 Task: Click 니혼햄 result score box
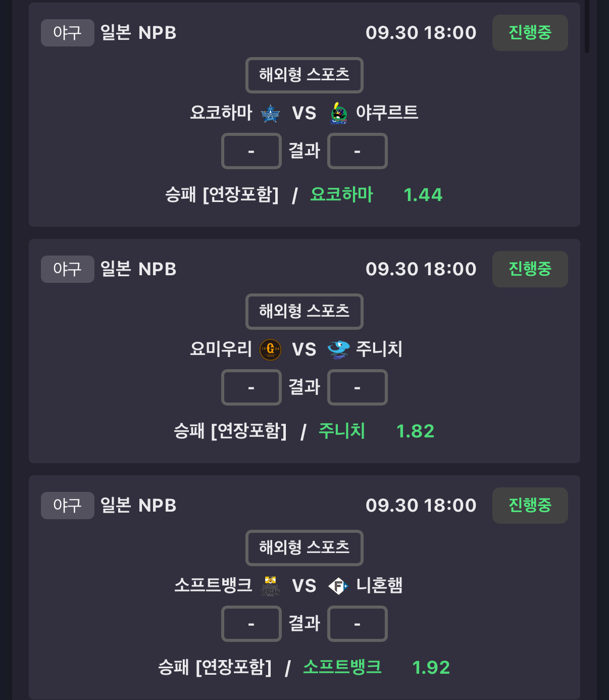357,624
